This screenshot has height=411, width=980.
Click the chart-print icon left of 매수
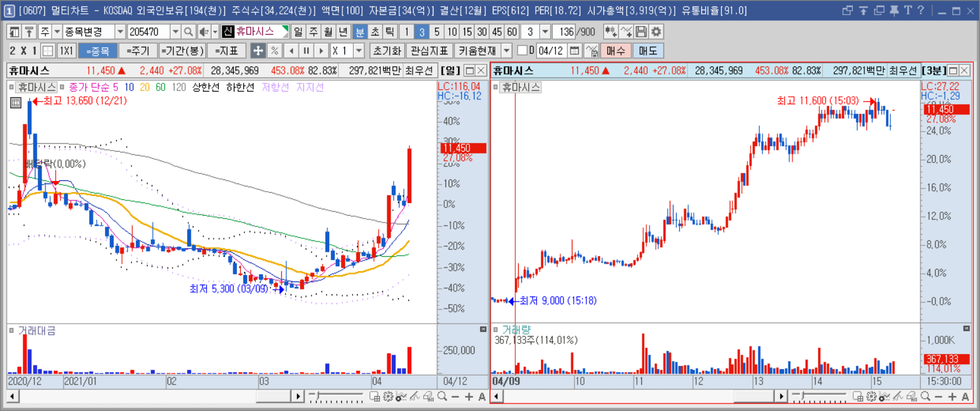click(591, 51)
